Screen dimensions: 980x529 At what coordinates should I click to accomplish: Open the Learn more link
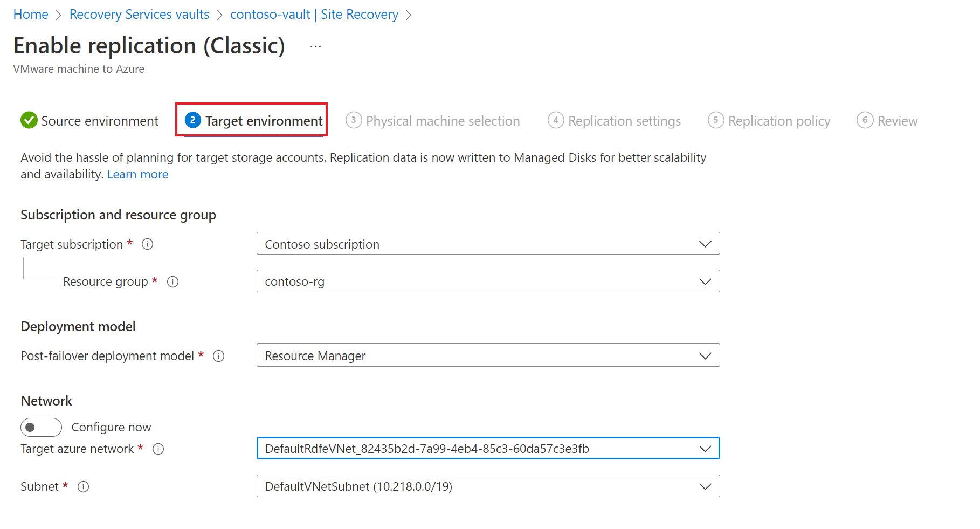tap(137, 175)
